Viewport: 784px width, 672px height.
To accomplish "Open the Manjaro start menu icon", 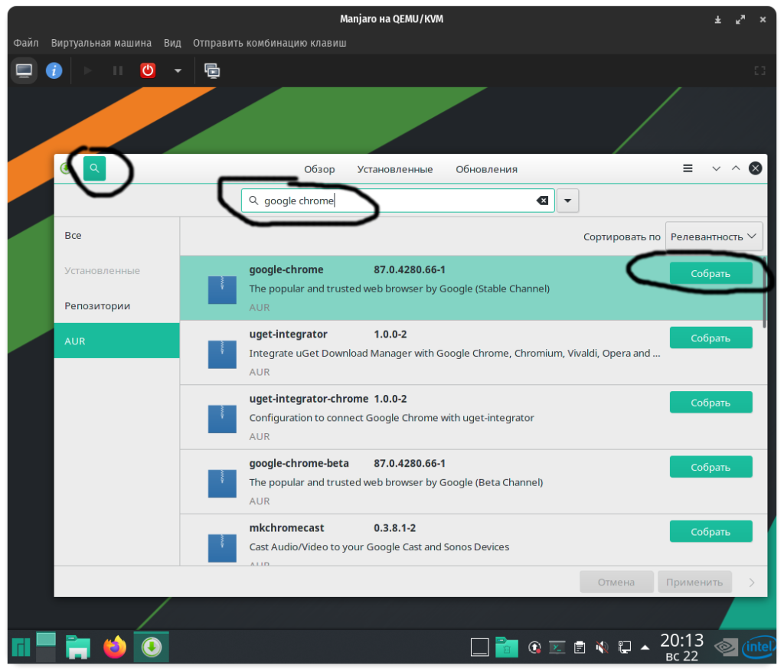I will (x=20, y=648).
